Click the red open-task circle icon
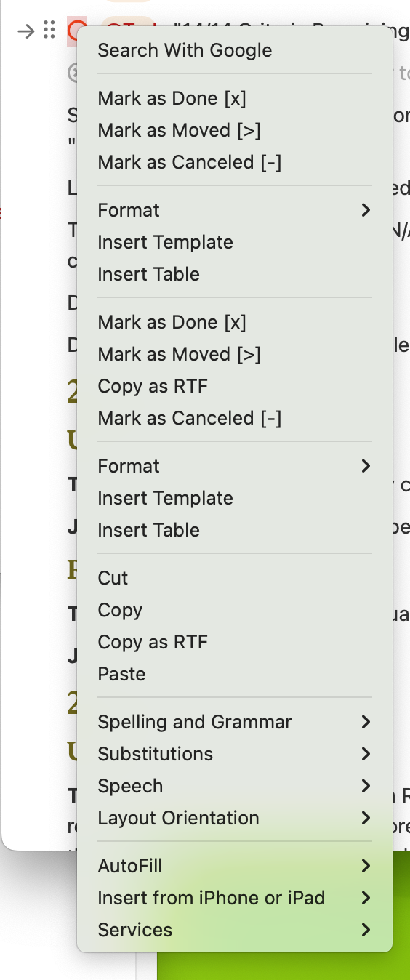The width and height of the screenshot is (410, 980). click(76, 31)
